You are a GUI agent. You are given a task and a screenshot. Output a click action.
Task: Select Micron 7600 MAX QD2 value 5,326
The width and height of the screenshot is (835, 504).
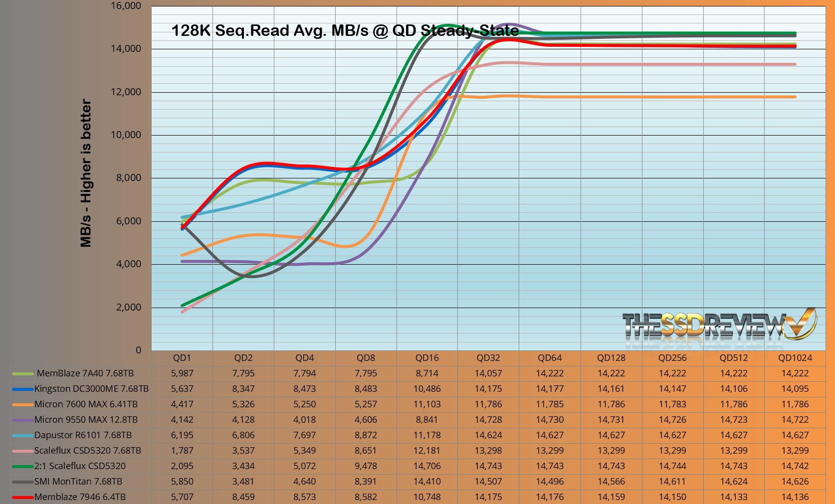[x=243, y=404]
